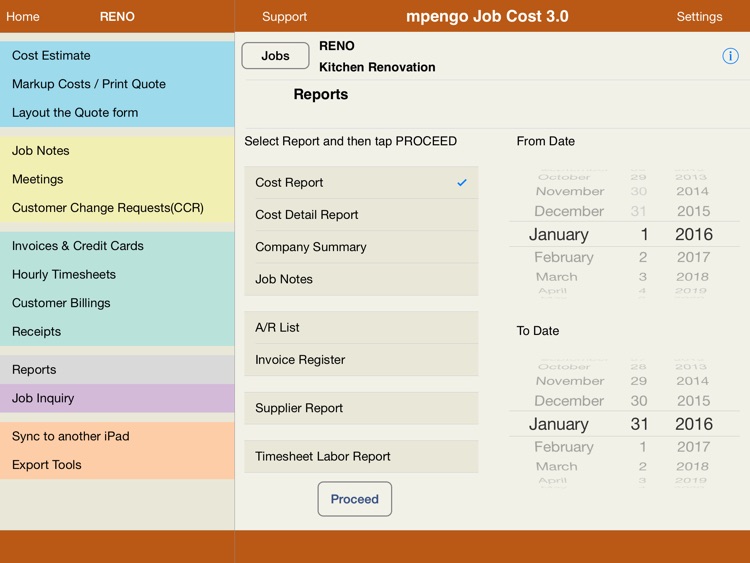This screenshot has height=563, width=750.
Task: Pick day 30 in To Date picker
Action: coord(639,401)
